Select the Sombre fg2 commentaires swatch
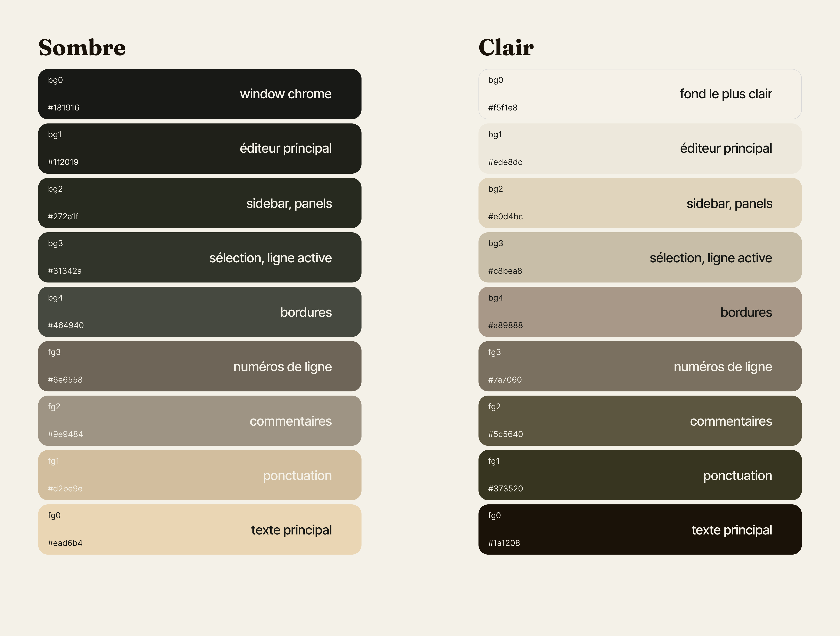840x636 pixels. (200, 421)
